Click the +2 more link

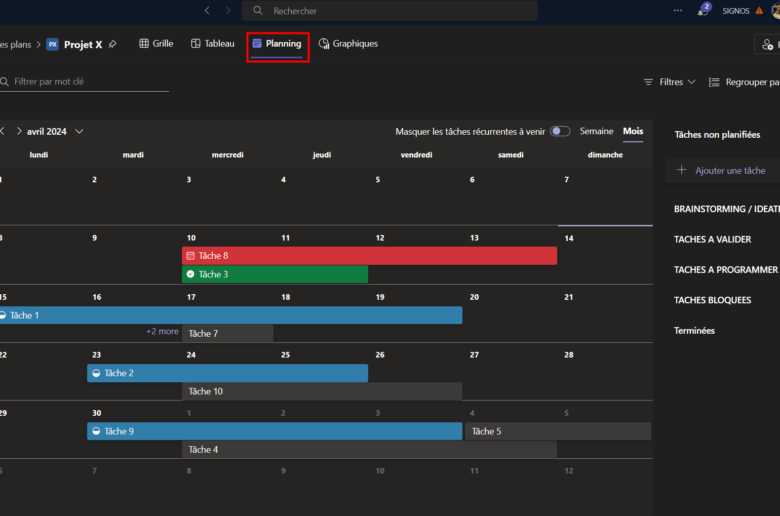click(x=162, y=332)
